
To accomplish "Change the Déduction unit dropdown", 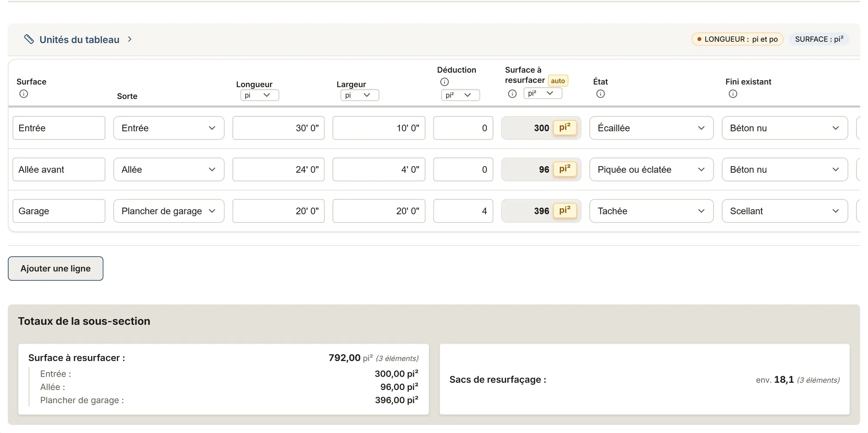I will pyautogui.click(x=460, y=95).
